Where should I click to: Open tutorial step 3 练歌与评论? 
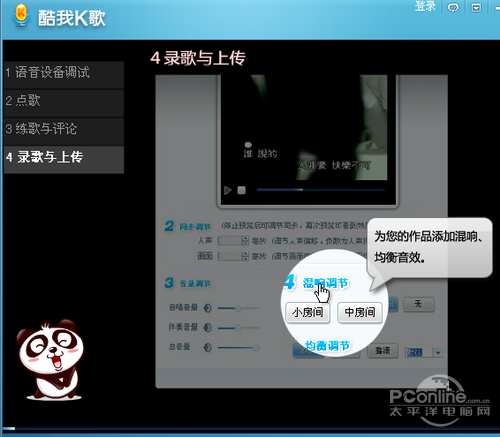(64, 131)
